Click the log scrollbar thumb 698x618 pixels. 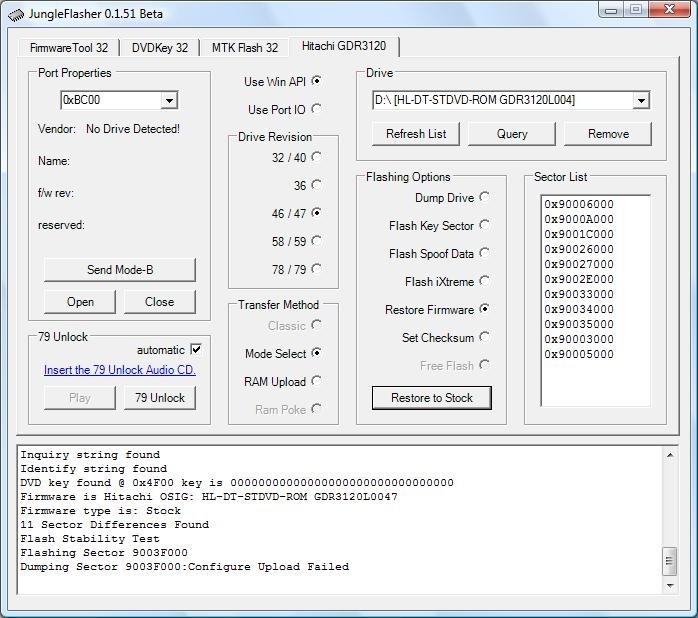[670, 561]
